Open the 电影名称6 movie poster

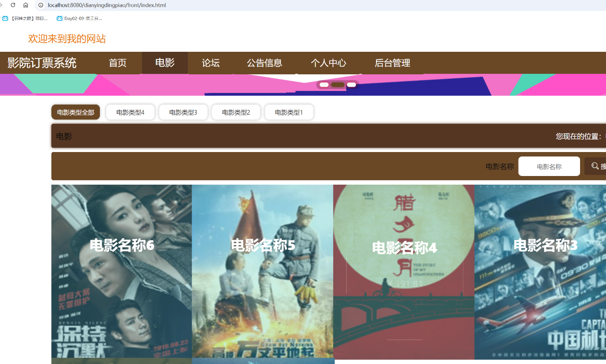pos(121,271)
